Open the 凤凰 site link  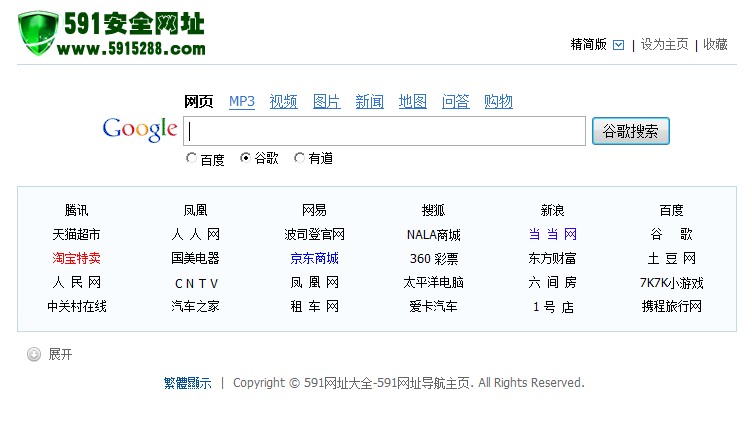(195, 210)
